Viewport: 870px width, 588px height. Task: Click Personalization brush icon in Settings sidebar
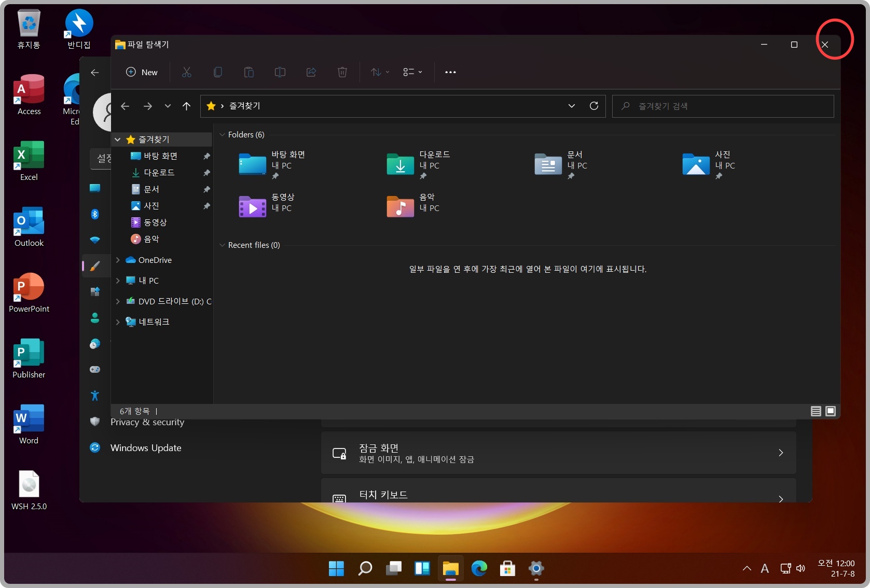pyautogui.click(x=95, y=266)
